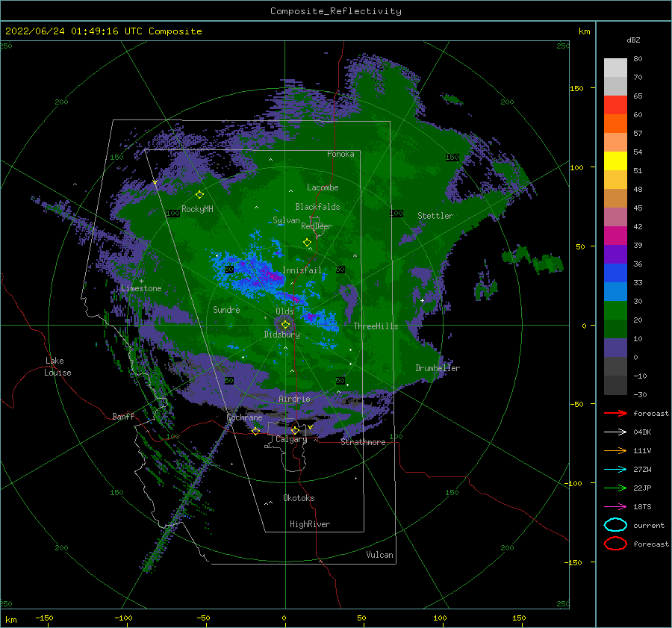The image size is (672, 628).
Task: Click the Innisfail city label
Action: 302,270
